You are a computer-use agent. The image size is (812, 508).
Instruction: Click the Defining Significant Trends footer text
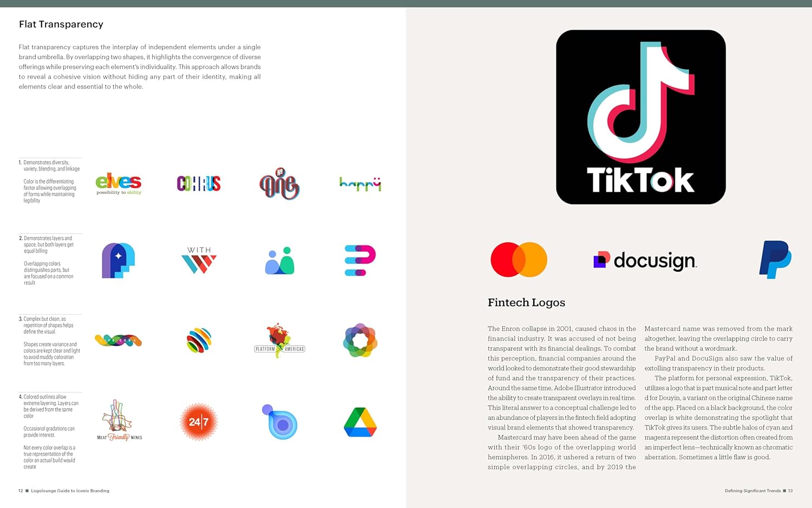click(x=752, y=491)
